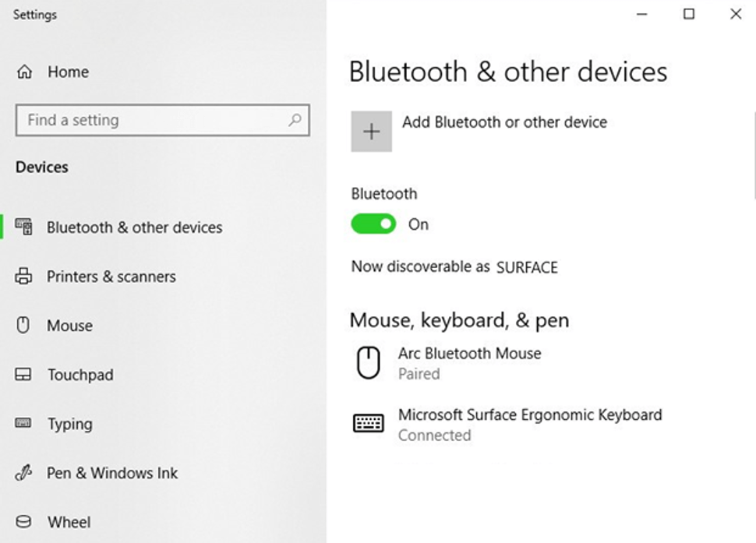
Task: Click the Printers & scanners icon
Action: pyautogui.click(x=25, y=277)
